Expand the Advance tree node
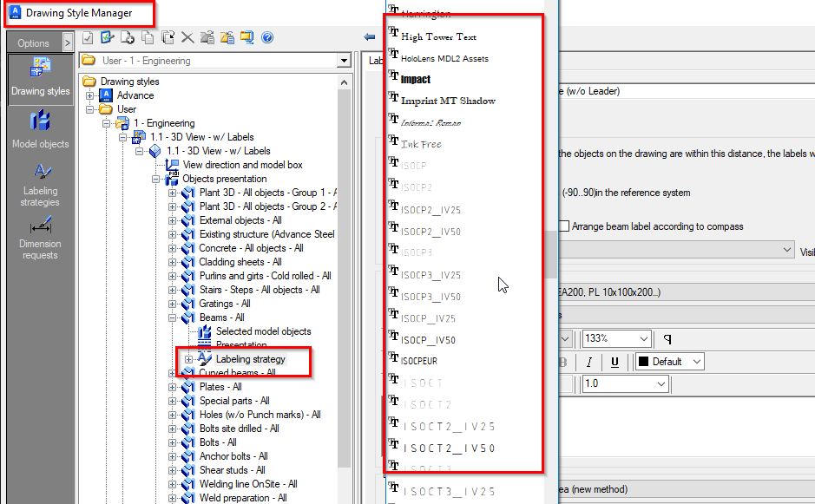This screenshot has width=815, height=504. pos(90,95)
